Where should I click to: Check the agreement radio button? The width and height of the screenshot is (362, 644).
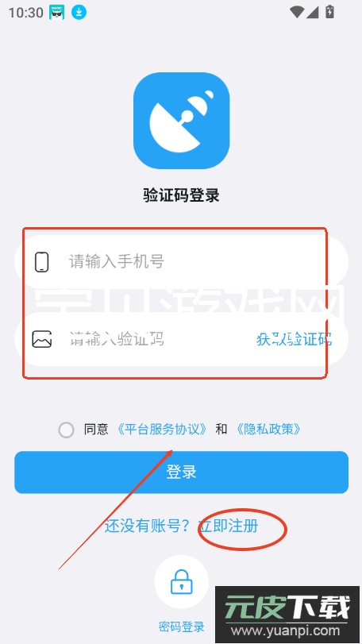[x=66, y=430]
